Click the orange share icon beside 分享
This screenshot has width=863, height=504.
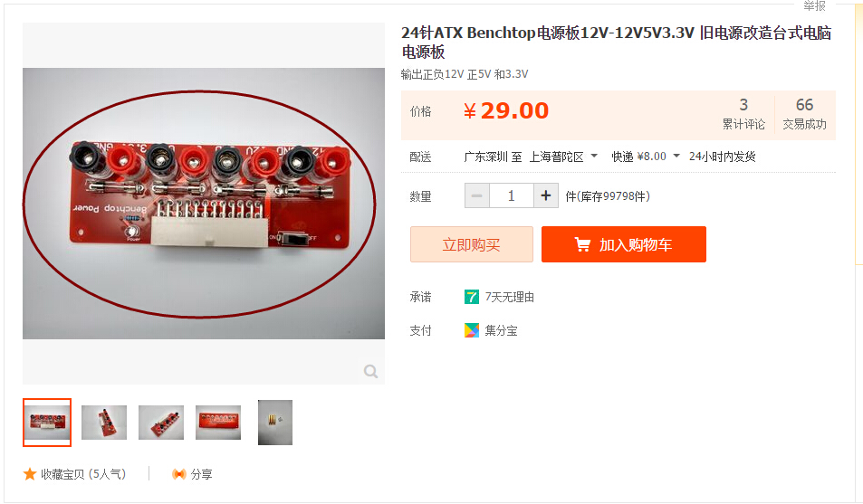[179, 474]
